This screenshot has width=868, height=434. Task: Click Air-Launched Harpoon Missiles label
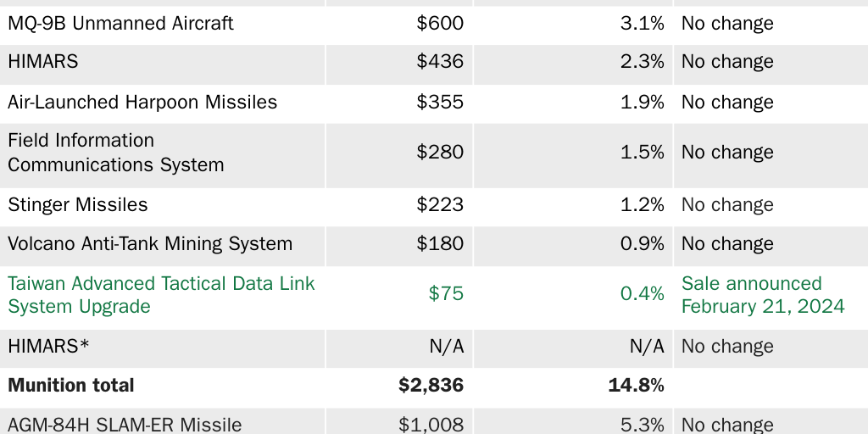click(142, 103)
